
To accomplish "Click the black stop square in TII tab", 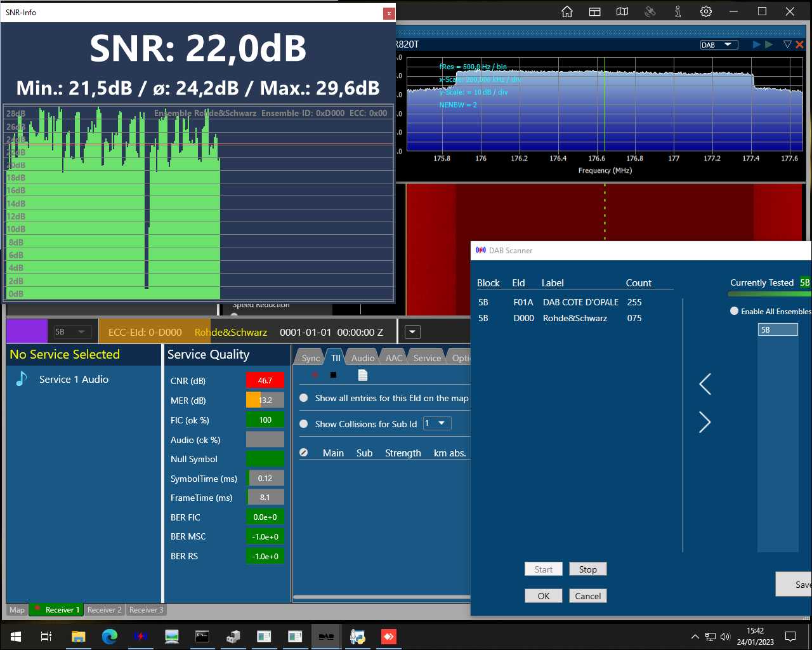I will click(x=333, y=375).
